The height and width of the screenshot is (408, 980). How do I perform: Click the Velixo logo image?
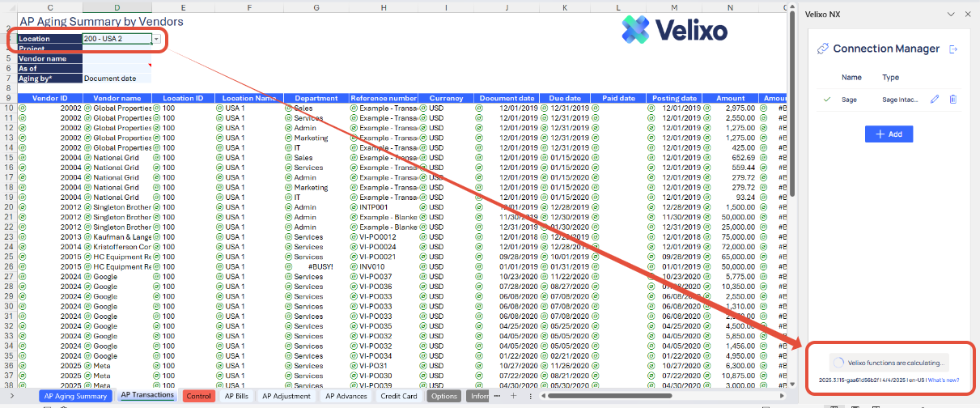[x=674, y=30]
